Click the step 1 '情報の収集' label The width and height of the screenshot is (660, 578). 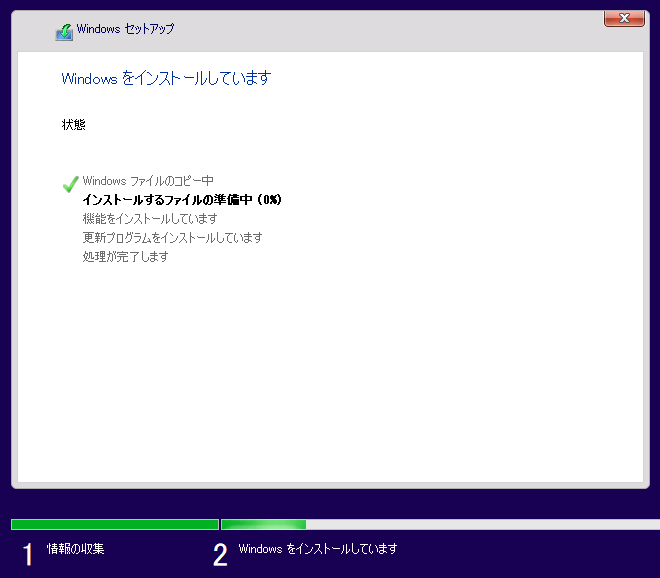click(75, 549)
